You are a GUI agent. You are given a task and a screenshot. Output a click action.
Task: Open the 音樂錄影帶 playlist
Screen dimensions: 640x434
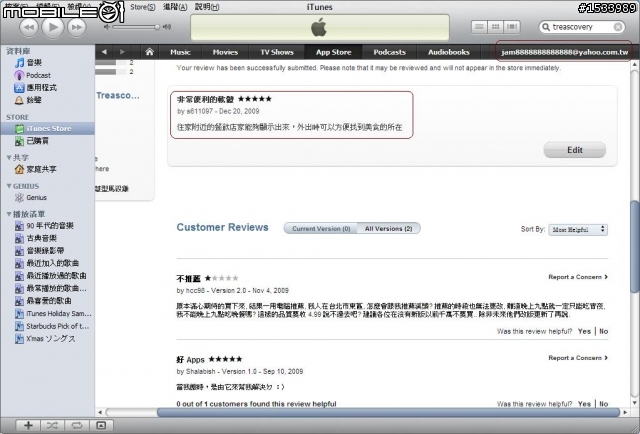[47, 251]
